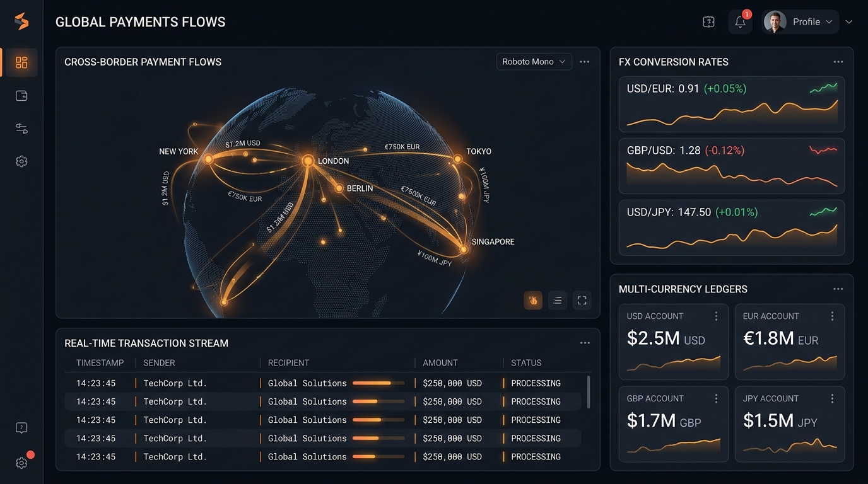868x484 pixels.
Task: Click the help square icon beside bell
Action: click(708, 22)
